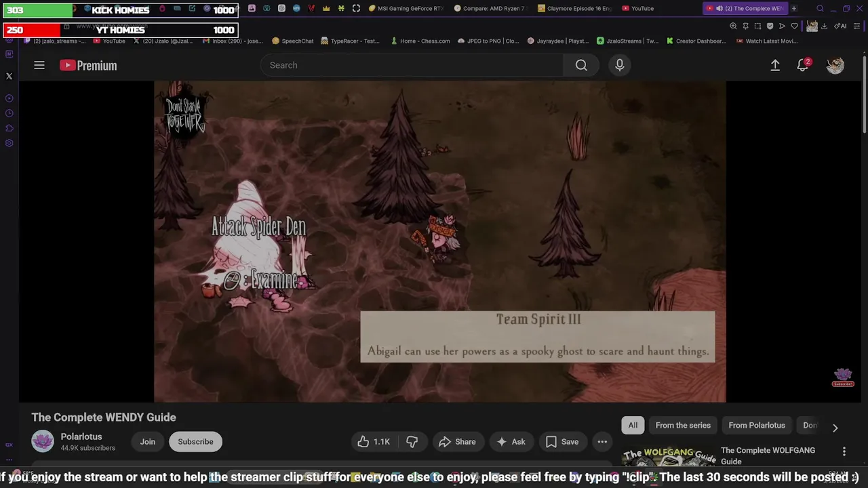This screenshot has width=868, height=488.
Task: Open the YouTube guide hamburger menu
Action: pos(39,65)
